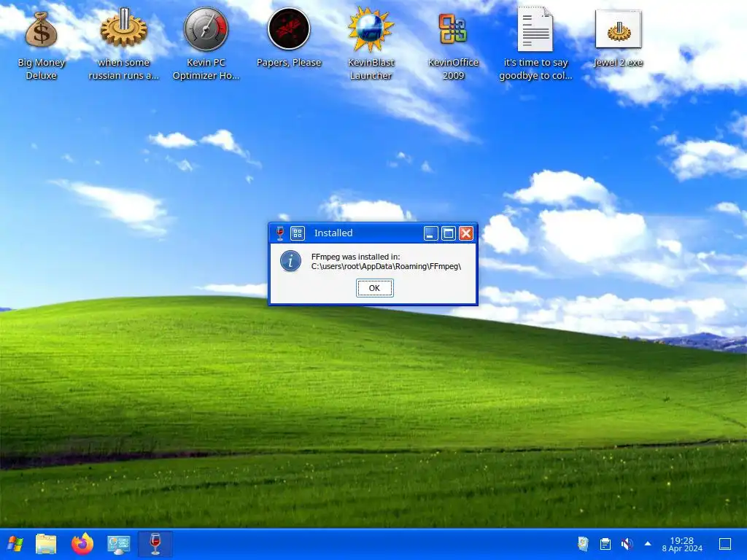Open the file manager from taskbar

[x=46, y=544]
